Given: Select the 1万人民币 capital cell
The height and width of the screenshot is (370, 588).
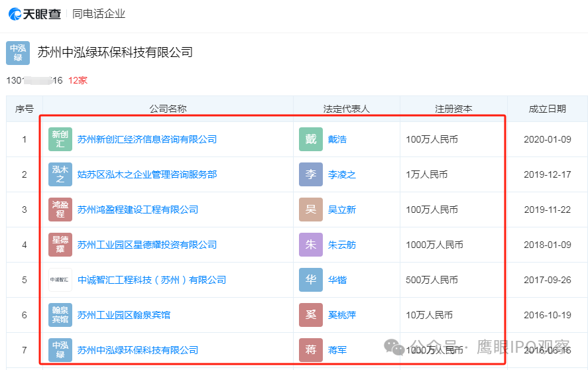Looking at the screenshot, I should pos(427,174).
